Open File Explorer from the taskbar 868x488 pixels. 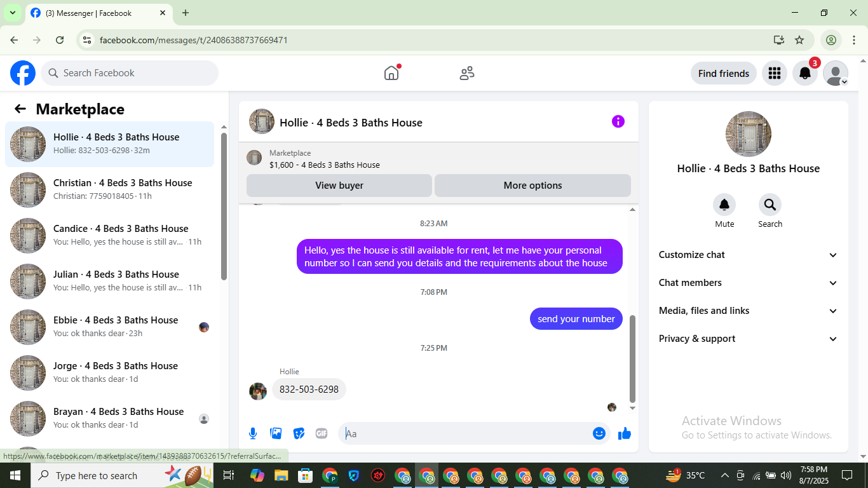tap(281, 475)
